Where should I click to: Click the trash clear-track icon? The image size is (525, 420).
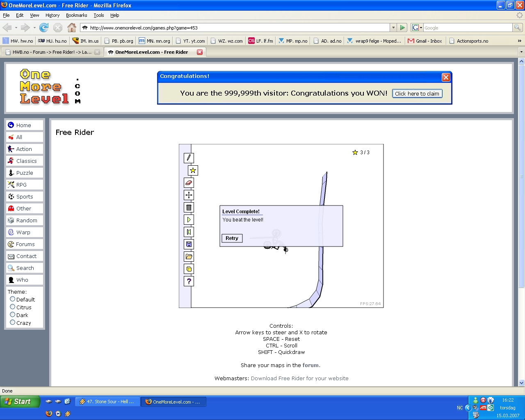(x=189, y=207)
